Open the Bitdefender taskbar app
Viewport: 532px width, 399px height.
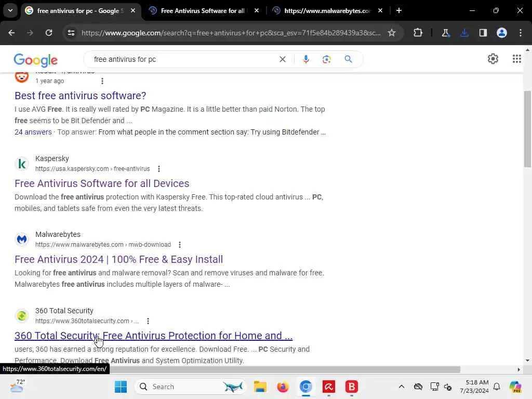[352, 387]
